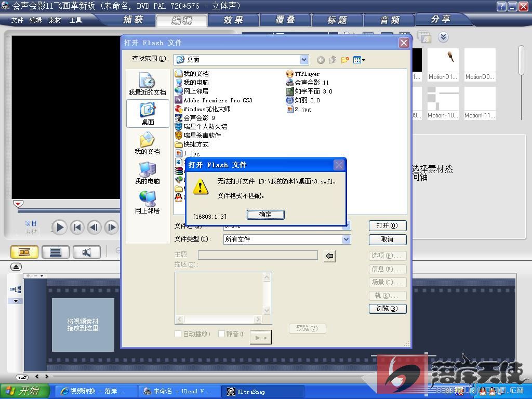Click the Play button under the preview window
This screenshot has width=532, height=399.
click(59, 228)
